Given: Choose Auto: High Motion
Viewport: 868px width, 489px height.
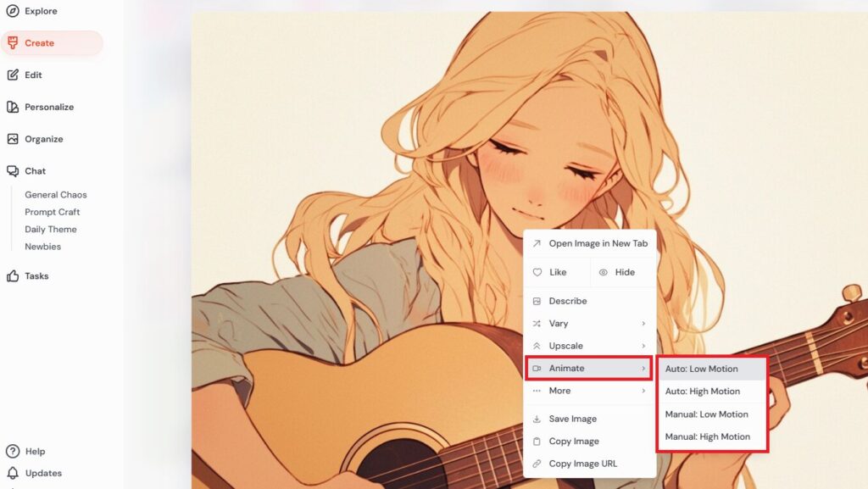Looking at the screenshot, I should (x=712, y=391).
